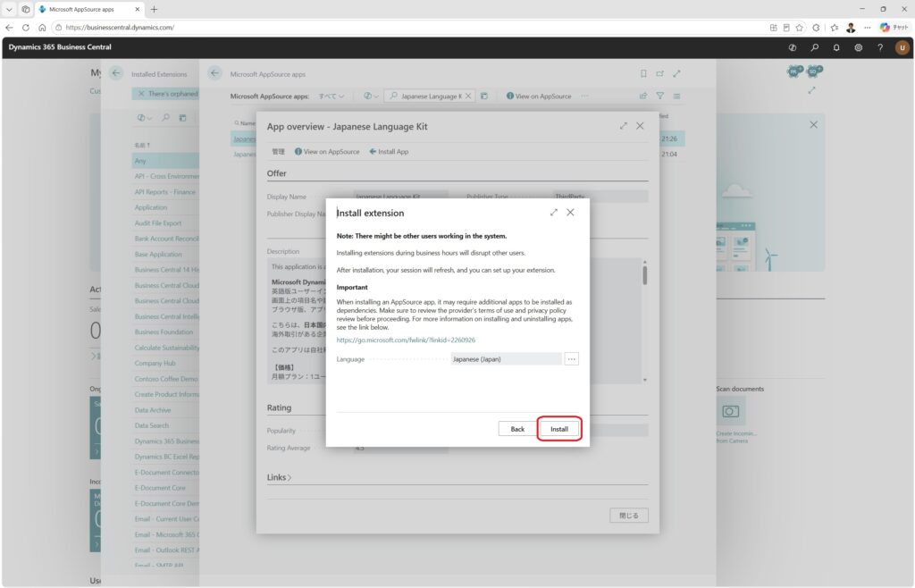Image resolution: width=915 pixels, height=588 pixels.
Task: Select the Base Application extension row
Action: (165, 255)
